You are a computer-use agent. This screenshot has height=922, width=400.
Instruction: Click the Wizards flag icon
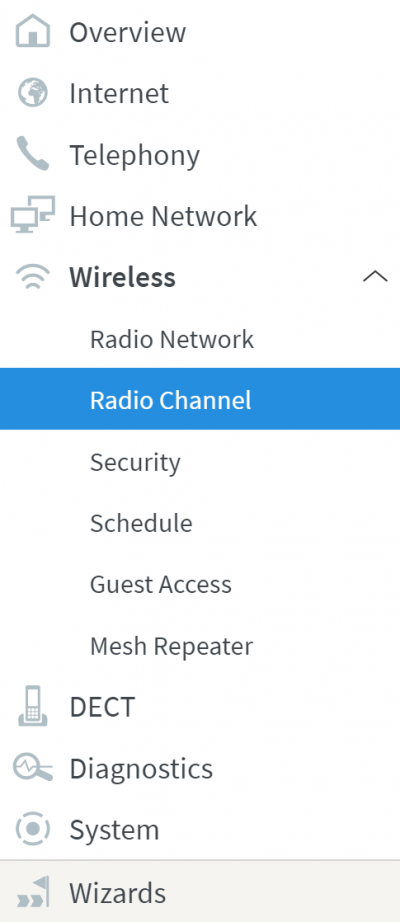coord(33,892)
